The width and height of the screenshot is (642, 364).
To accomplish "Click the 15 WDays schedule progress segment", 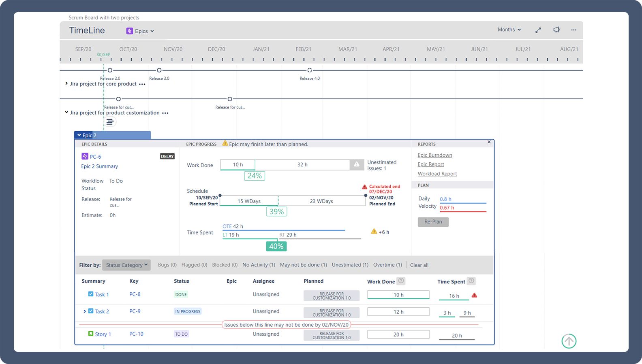I will 249,201.
